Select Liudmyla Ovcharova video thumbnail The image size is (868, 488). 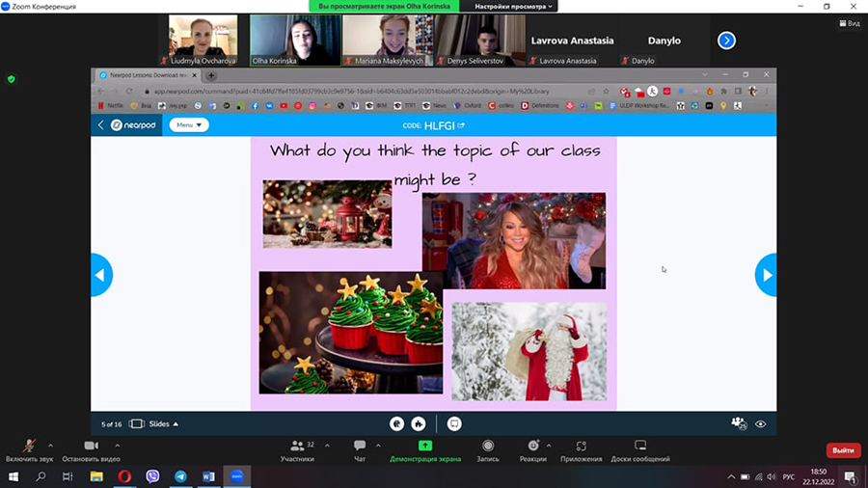click(203, 41)
